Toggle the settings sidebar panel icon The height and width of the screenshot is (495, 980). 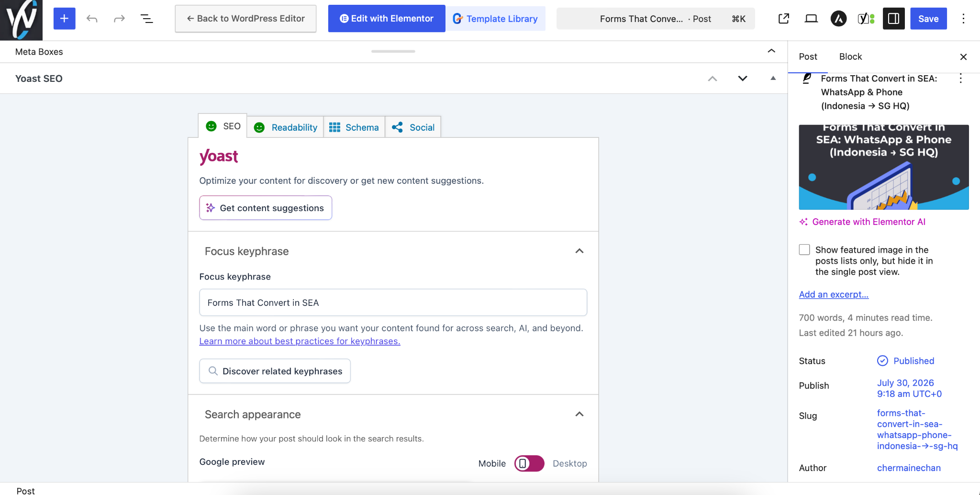coord(893,19)
